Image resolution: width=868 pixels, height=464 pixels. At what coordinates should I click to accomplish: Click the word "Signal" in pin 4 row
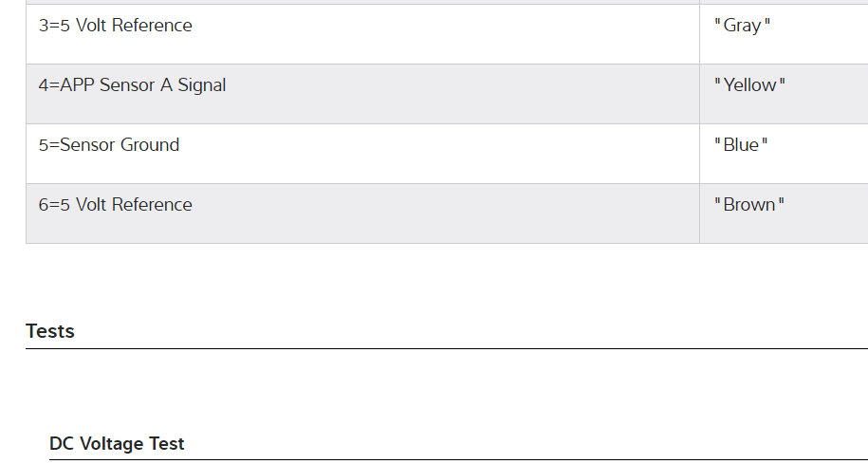pyautogui.click(x=202, y=85)
